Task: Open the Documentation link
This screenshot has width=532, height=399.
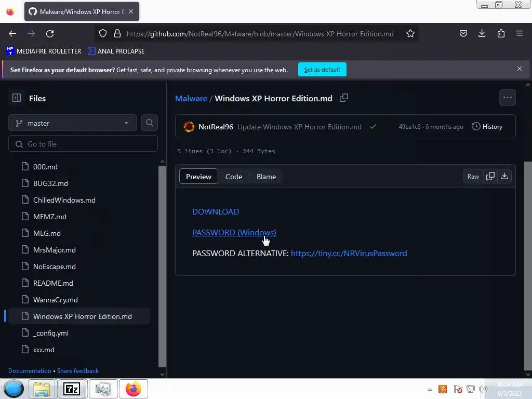Action: tap(30, 371)
